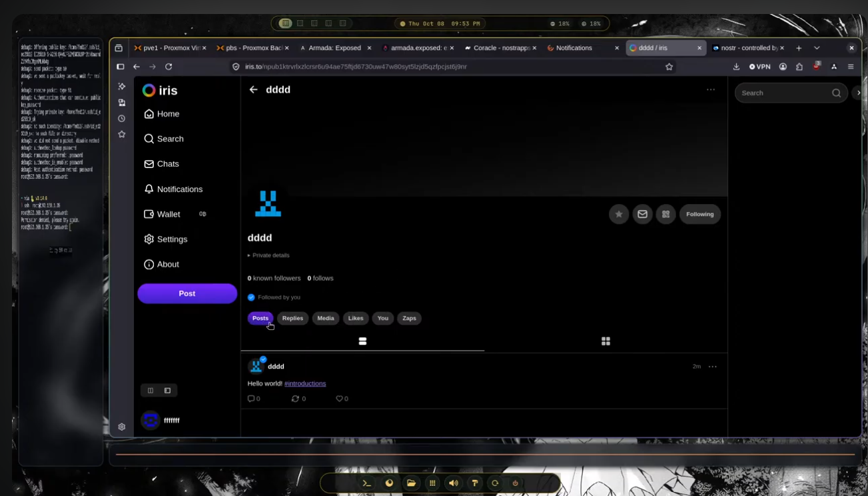The width and height of the screenshot is (868, 496).
Task: Reload the page in the browser toolbar
Action: tap(169, 67)
